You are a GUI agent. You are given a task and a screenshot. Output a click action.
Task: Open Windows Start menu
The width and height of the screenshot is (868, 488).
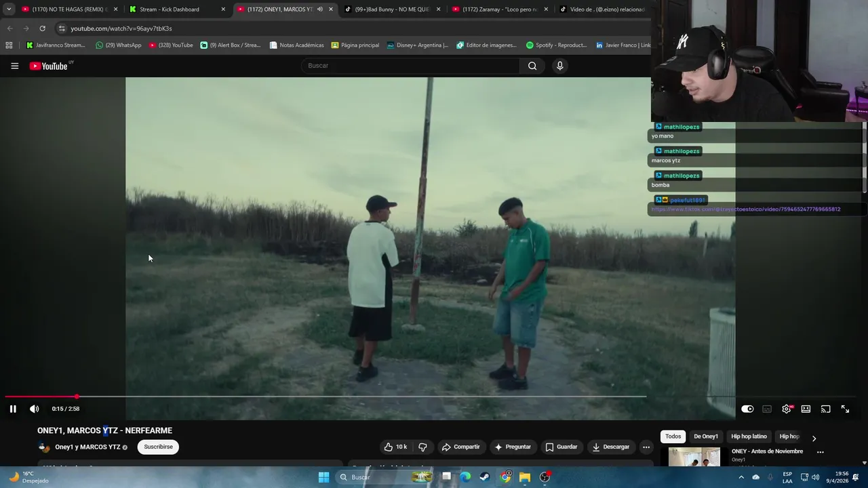click(x=323, y=477)
